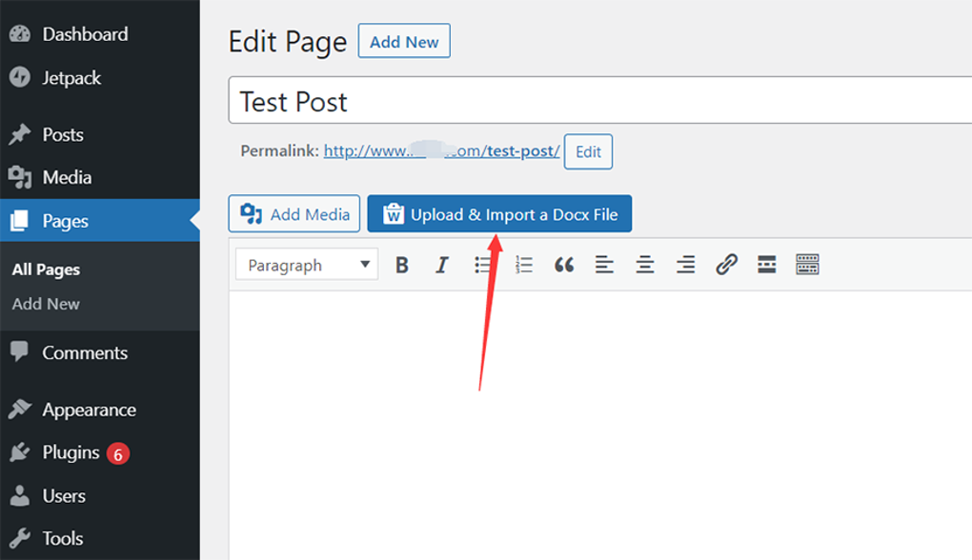Click Add Media to insert an image
Screen dimensions: 972x560
(x=294, y=213)
